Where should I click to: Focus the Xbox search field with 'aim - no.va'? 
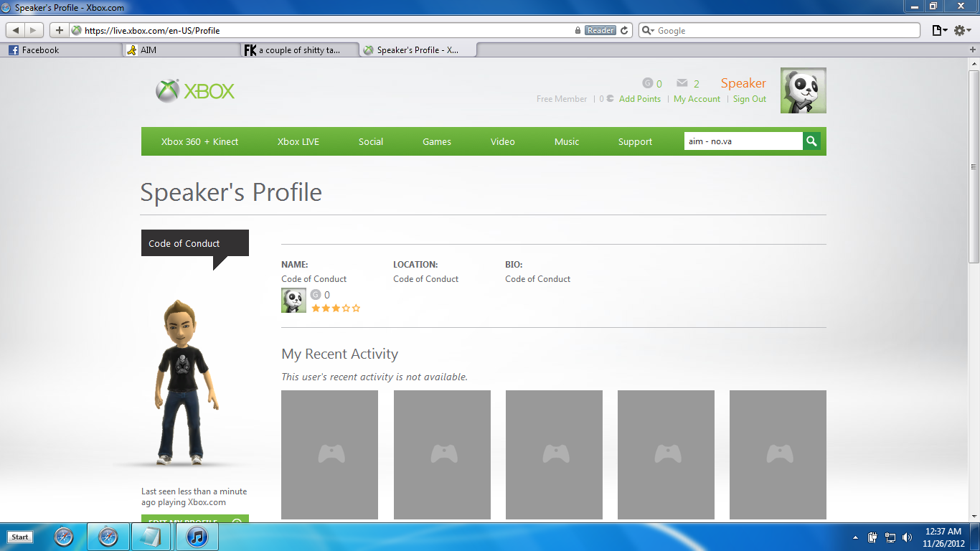(x=743, y=141)
